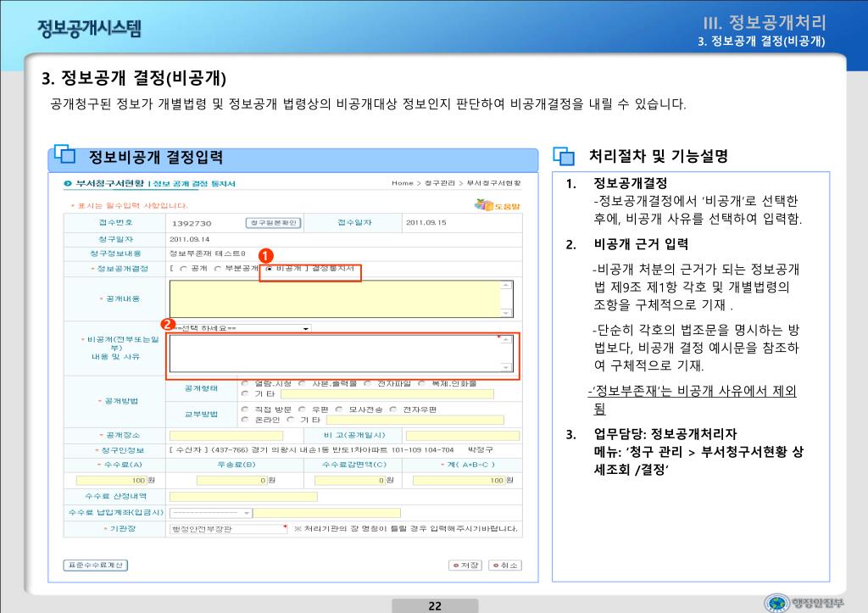The height and width of the screenshot is (613, 868).
Task: Choose the 사본.출력물 radio option
Action: (x=303, y=383)
